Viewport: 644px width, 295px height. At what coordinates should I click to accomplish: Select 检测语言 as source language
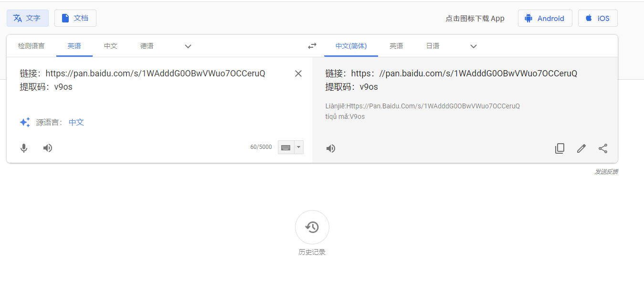pyautogui.click(x=31, y=46)
